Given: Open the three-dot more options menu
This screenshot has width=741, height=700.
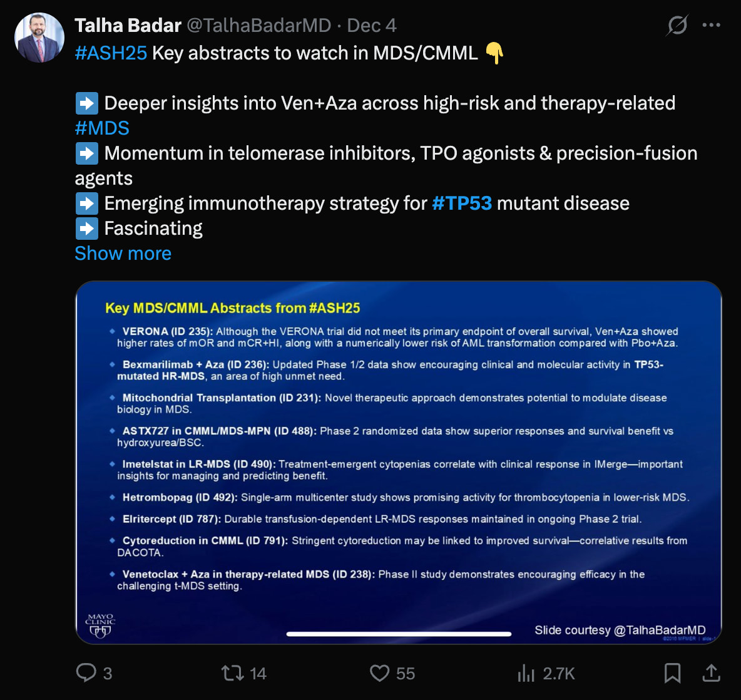Looking at the screenshot, I should (x=711, y=25).
